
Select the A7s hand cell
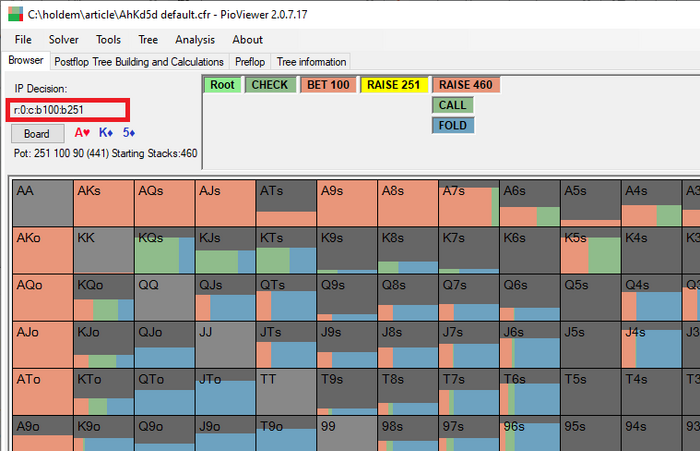pos(469,203)
